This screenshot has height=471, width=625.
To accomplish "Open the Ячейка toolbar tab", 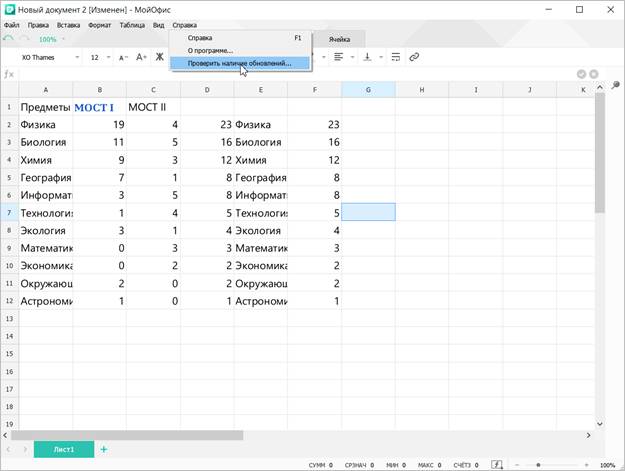I will coord(339,39).
